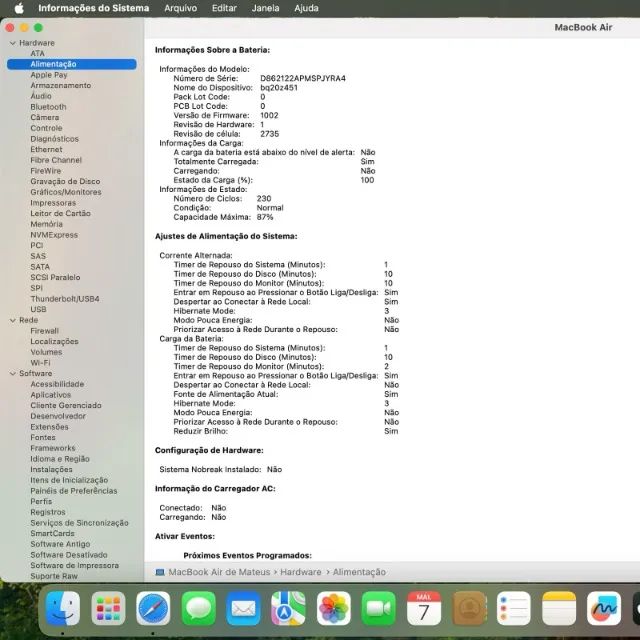Open the Janela menu
The width and height of the screenshot is (640, 640).
(x=265, y=8)
